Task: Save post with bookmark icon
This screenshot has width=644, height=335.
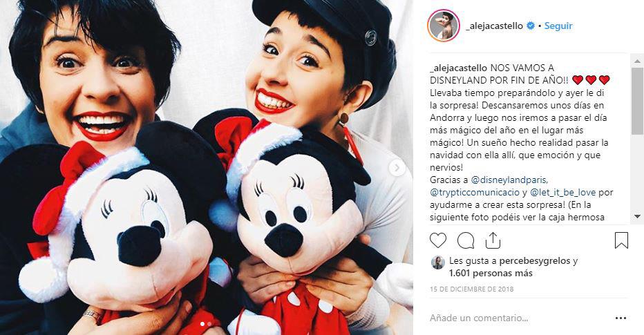Action: pyautogui.click(x=621, y=240)
